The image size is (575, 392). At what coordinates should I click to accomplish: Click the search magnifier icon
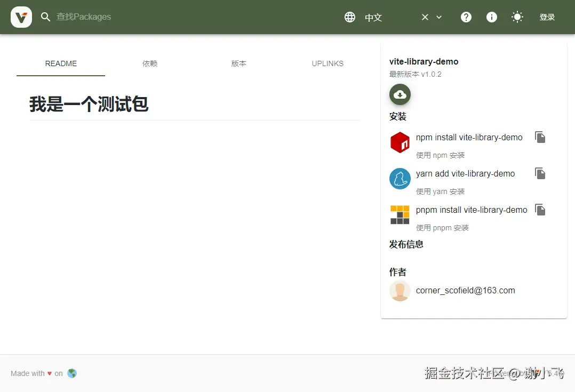click(x=45, y=17)
